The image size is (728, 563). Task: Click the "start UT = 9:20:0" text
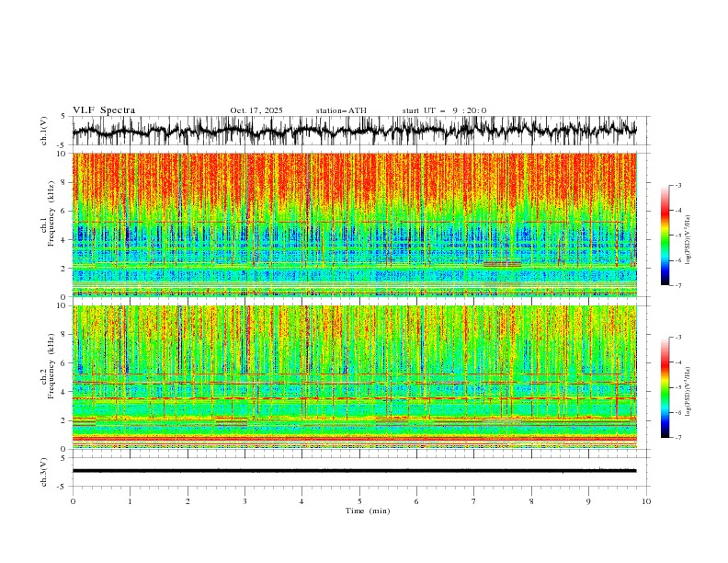pos(444,110)
